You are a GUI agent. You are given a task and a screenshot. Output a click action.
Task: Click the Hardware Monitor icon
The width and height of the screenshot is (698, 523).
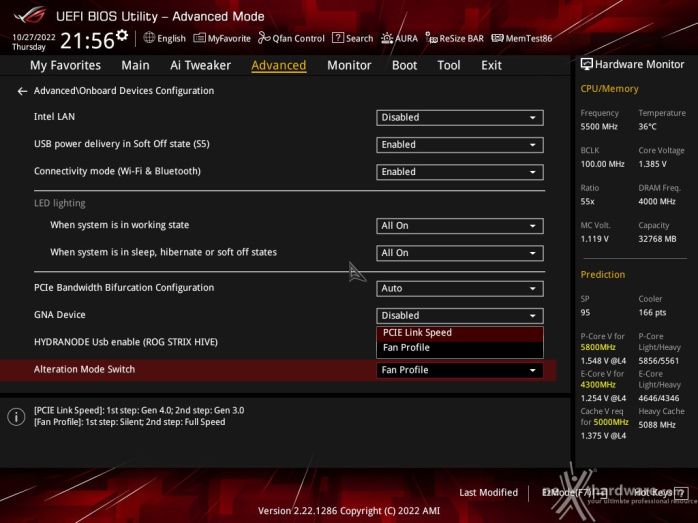[x=587, y=64]
